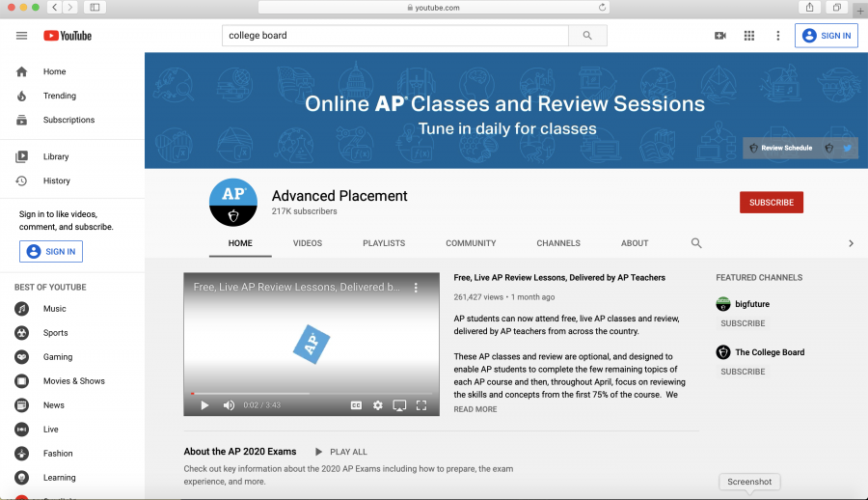868x500 pixels.
Task: Open the Music category icon
Action: click(21, 309)
